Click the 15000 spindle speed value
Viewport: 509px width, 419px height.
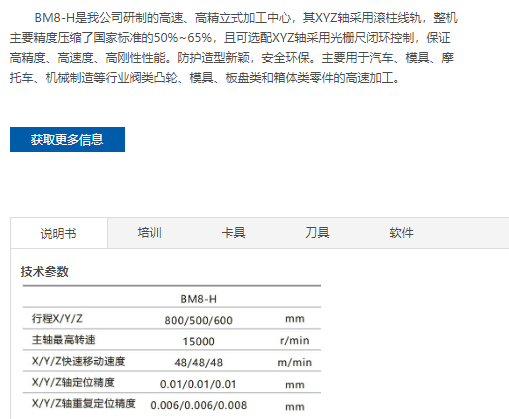coord(198,341)
